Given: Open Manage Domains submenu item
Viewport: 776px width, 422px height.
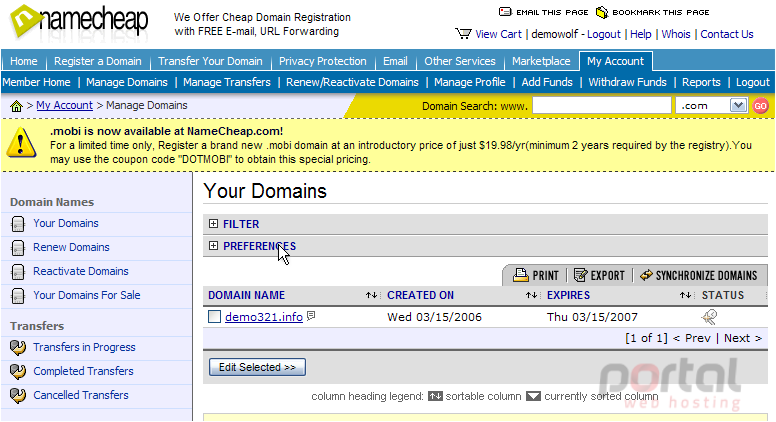Looking at the screenshot, I should [127, 82].
